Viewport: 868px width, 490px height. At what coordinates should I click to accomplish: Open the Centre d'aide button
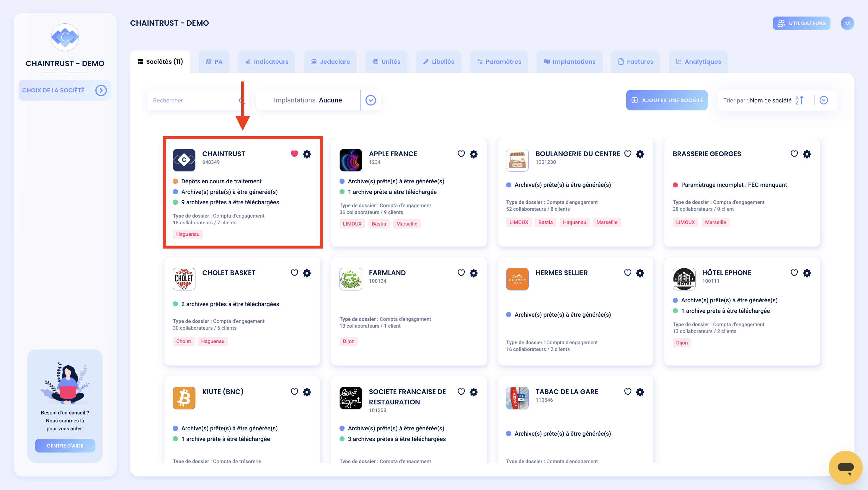point(65,445)
